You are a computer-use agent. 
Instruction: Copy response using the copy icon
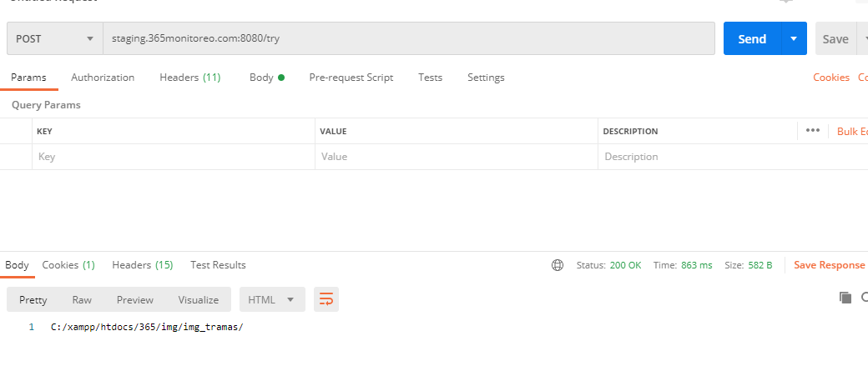(845, 298)
